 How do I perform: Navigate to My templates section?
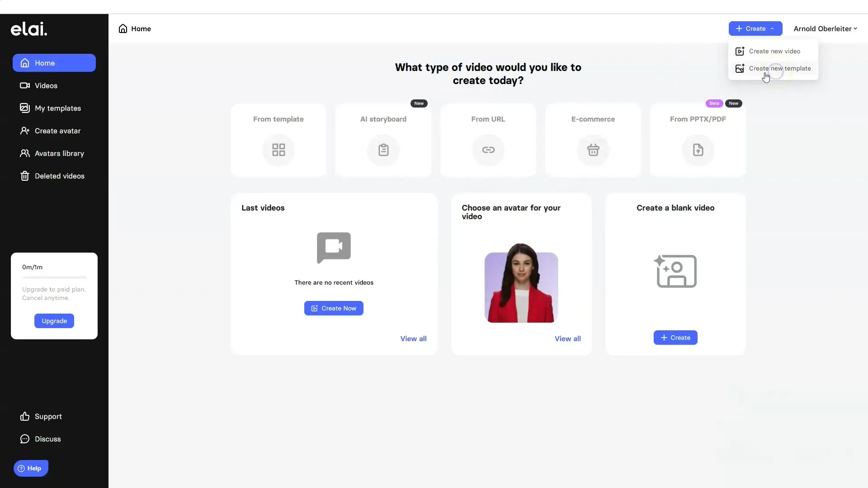[x=58, y=108]
